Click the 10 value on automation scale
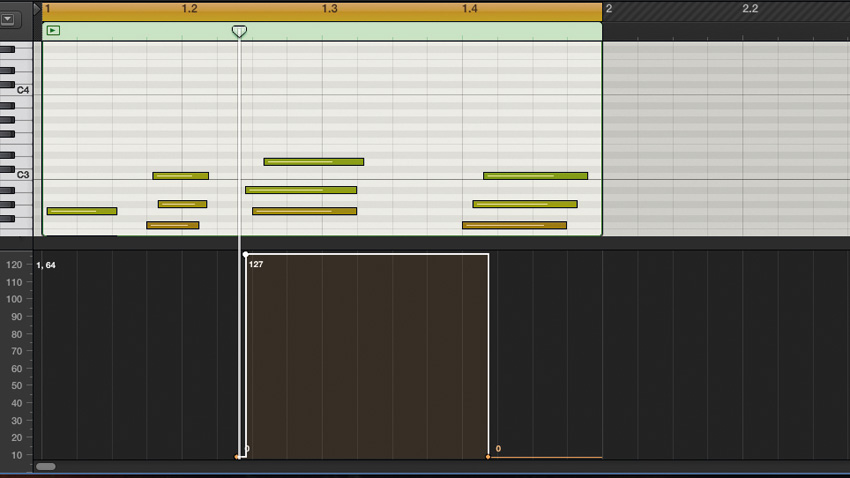The image size is (850, 478). 17,455
